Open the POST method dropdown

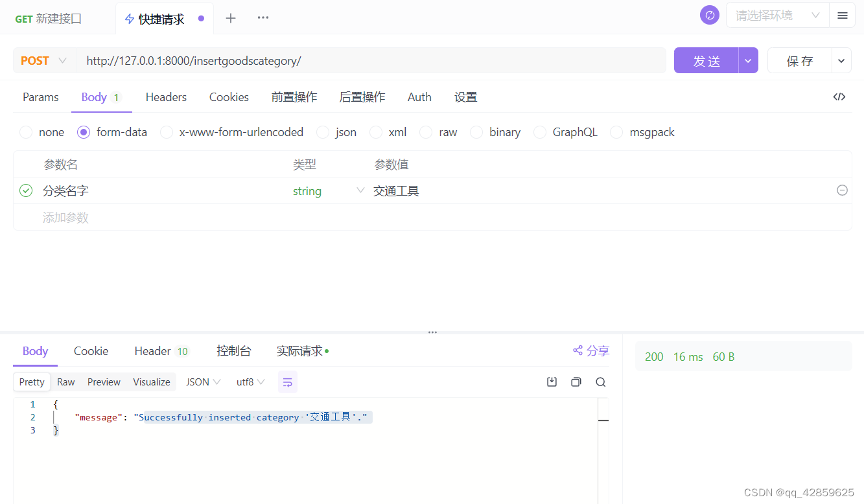coord(44,60)
